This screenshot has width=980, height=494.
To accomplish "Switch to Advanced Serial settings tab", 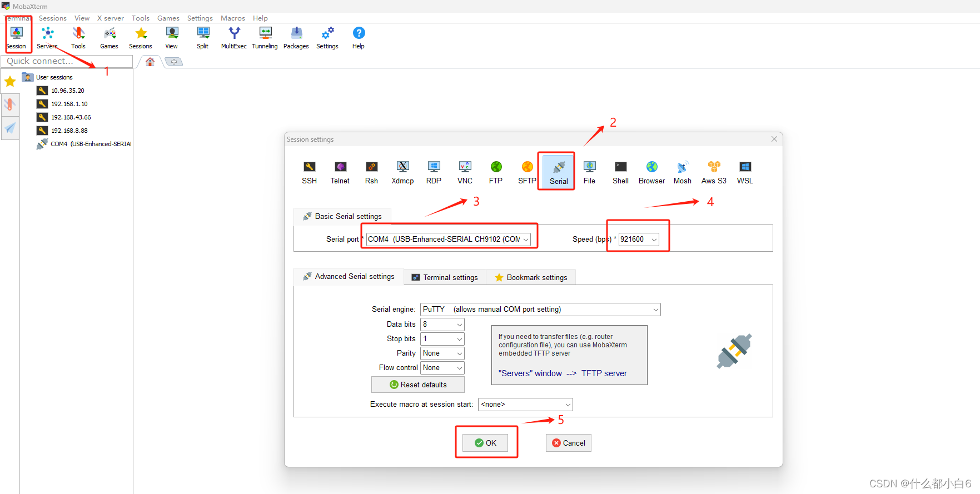I will coord(349,277).
